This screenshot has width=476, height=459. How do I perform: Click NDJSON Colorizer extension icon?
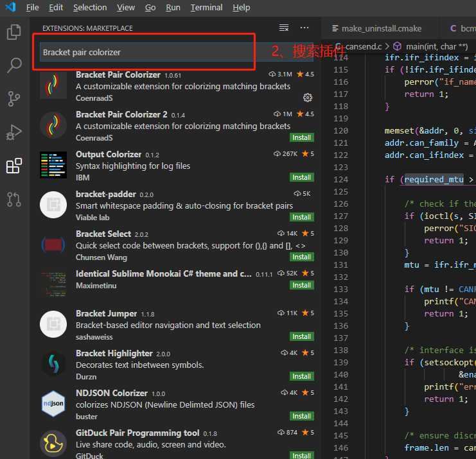[53, 404]
